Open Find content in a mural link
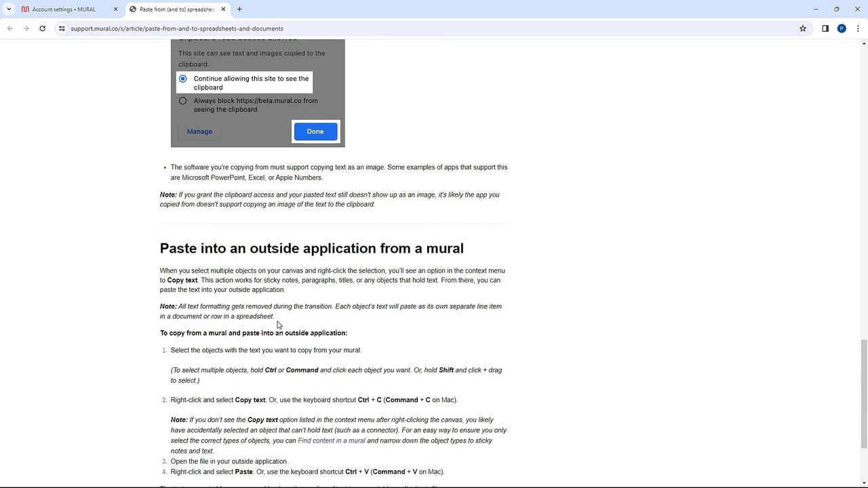This screenshot has height=488, width=868. pos(332,441)
